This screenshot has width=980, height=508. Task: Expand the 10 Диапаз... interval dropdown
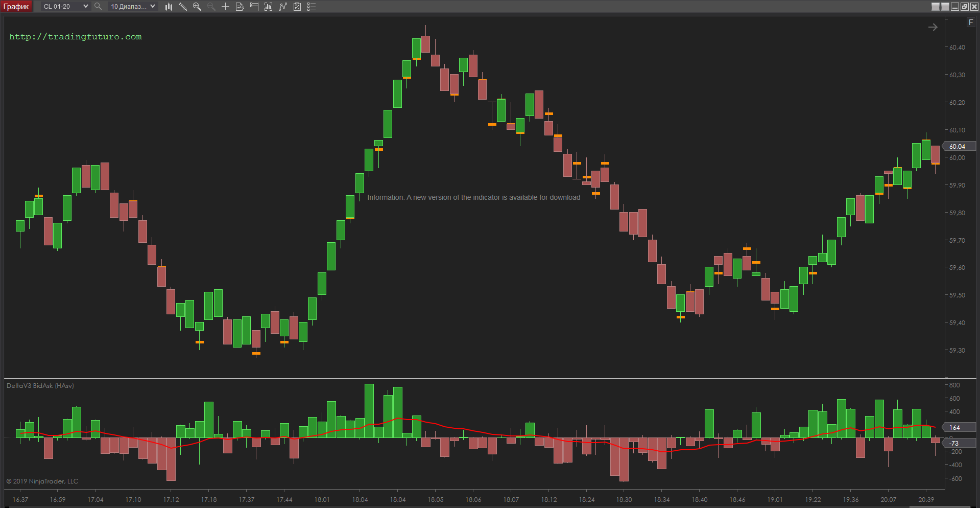point(152,7)
